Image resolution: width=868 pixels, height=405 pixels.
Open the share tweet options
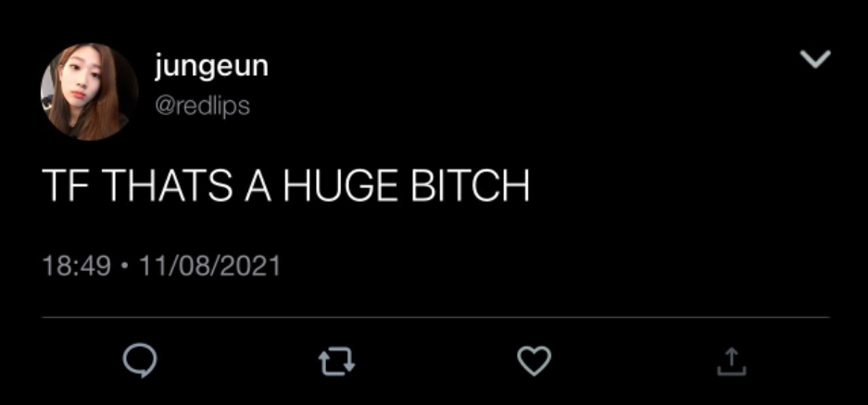731,361
